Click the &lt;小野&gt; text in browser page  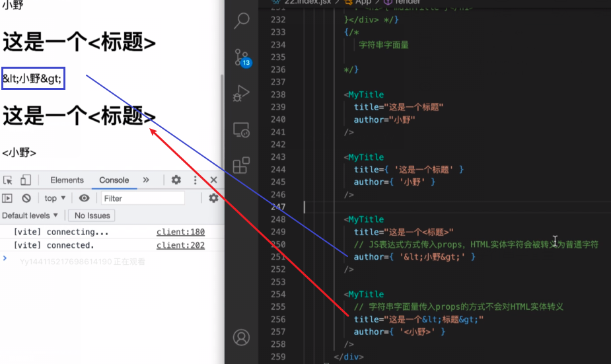click(32, 79)
